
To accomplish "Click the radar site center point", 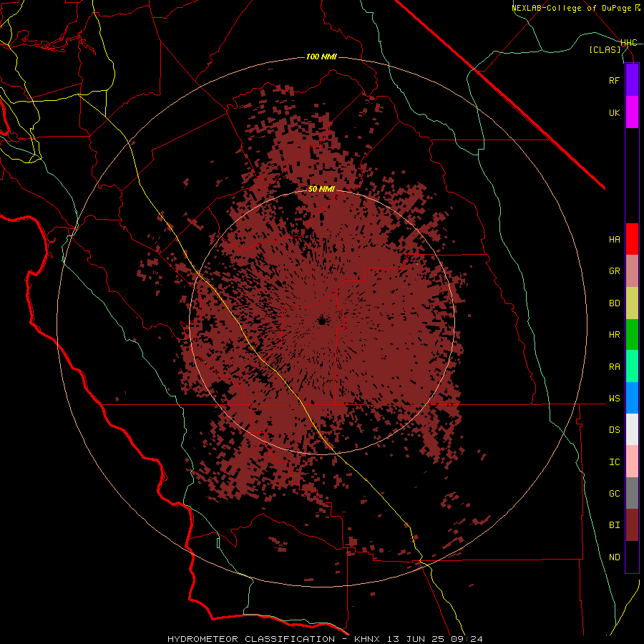I will point(322,320).
